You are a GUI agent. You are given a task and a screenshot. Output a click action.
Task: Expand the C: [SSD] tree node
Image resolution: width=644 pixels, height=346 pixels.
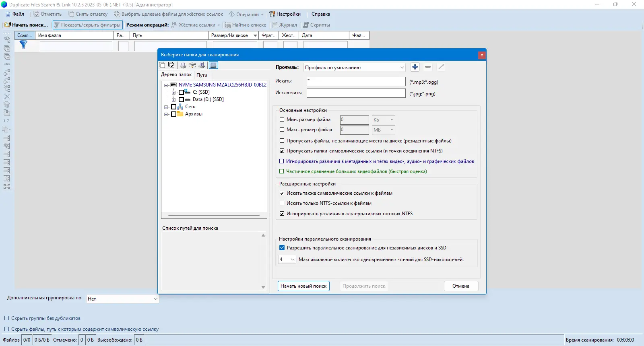coord(173,93)
